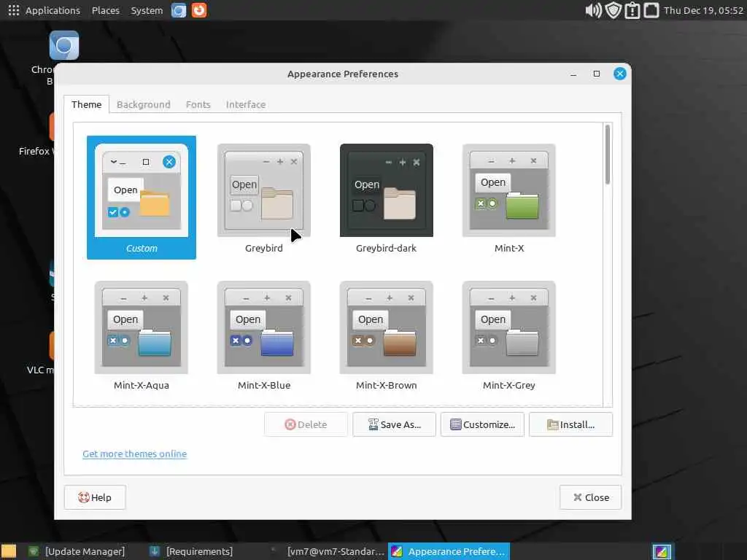Minimize the Appearance Preferences window
This screenshot has height=560, width=747.
(573, 74)
